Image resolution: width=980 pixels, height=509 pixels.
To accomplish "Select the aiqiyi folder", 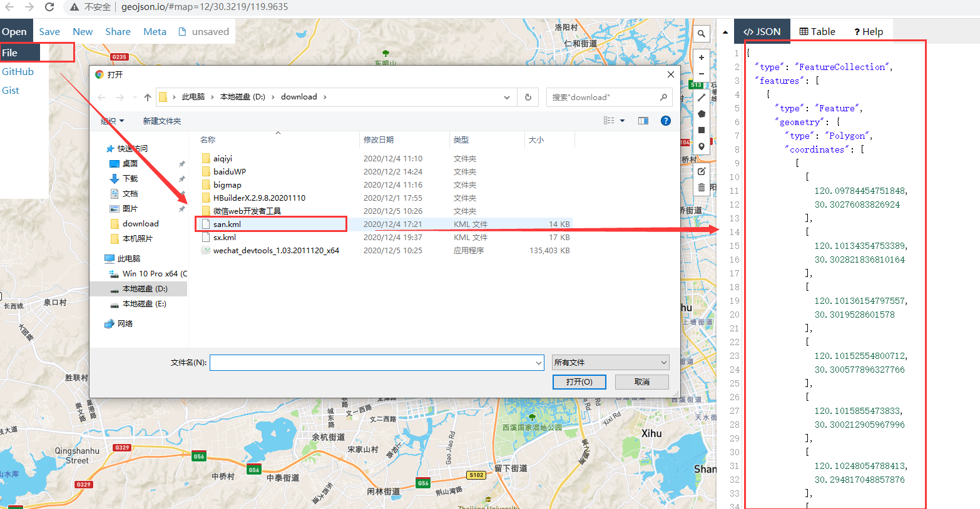I will pos(223,158).
